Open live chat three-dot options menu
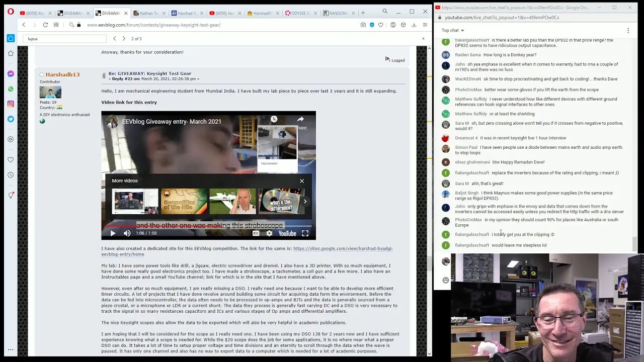 click(628, 31)
